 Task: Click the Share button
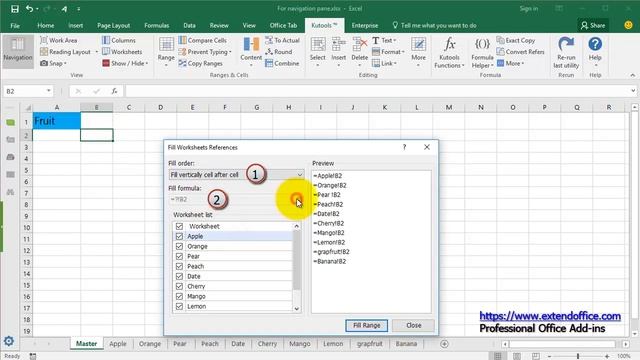click(593, 25)
